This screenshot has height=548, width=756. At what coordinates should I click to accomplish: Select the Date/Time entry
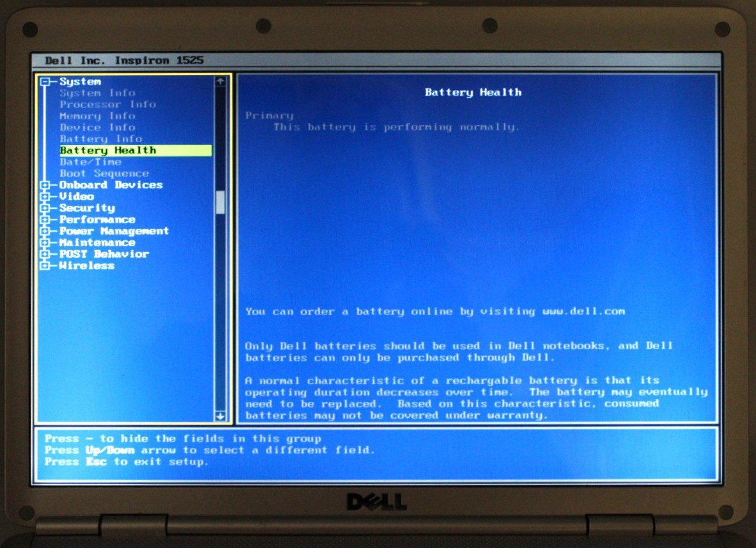click(90, 162)
